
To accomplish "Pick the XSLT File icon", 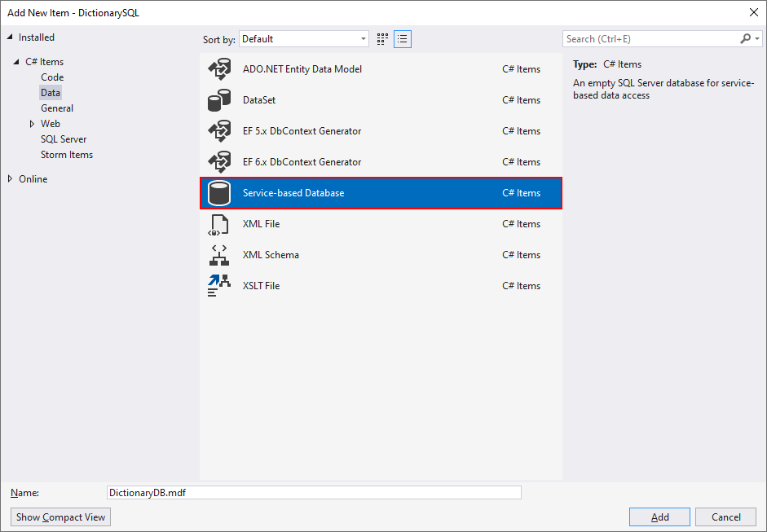I will (219, 286).
